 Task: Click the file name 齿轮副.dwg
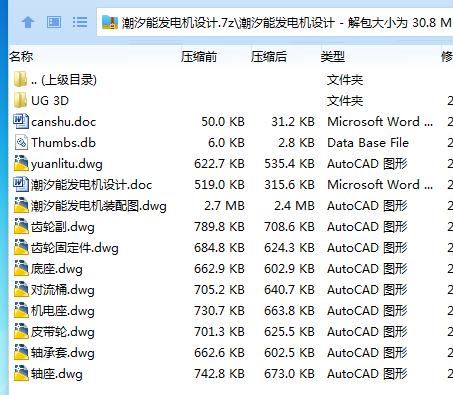[63, 227]
